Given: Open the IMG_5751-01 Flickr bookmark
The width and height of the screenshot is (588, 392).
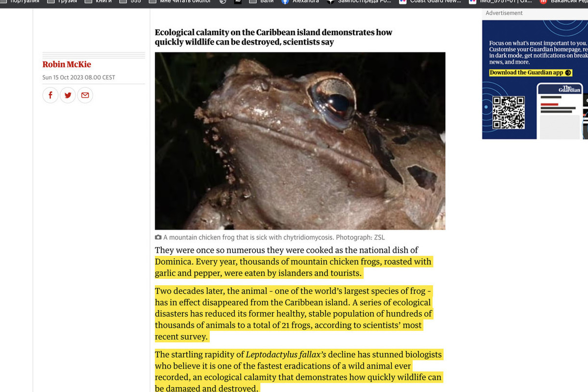Looking at the screenshot, I should click(500, 1).
